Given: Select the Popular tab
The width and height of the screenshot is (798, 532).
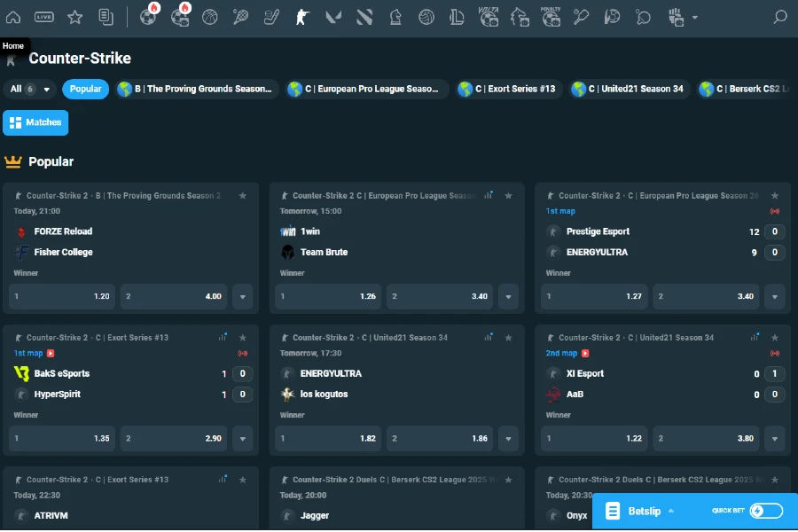Looking at the screenshot, I should [85, 90].
